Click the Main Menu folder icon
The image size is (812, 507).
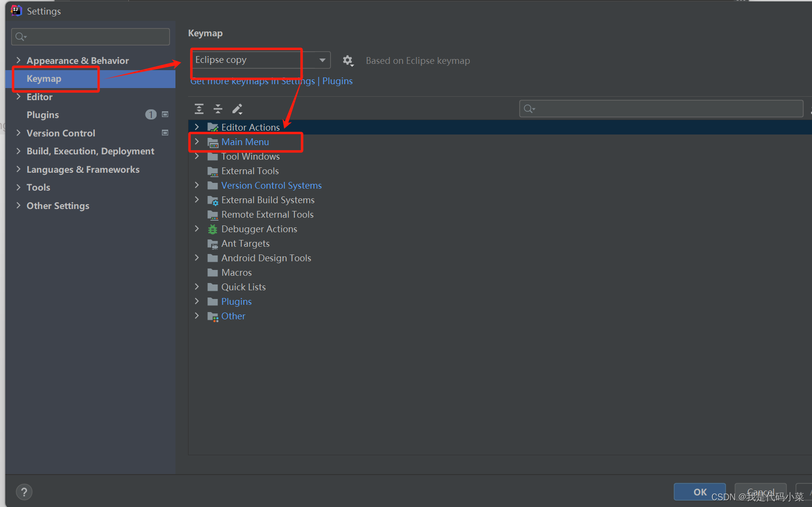[x=213, y=142]
